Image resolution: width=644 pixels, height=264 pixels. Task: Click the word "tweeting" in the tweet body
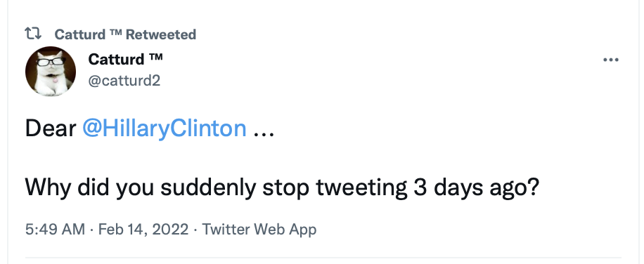click(361, 188)
